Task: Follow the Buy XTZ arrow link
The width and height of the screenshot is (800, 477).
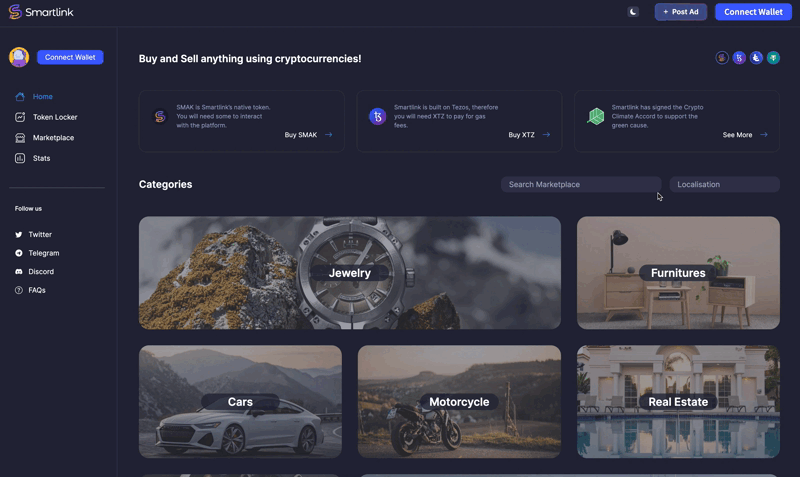Action: (x=529, y=135)
